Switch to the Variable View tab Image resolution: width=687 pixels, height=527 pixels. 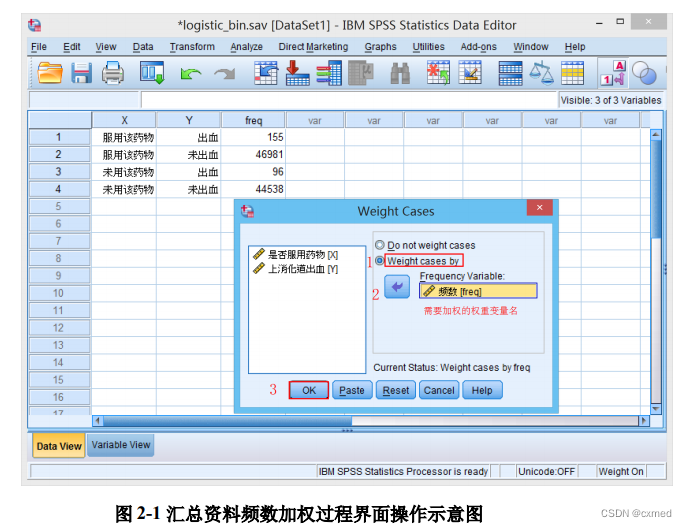pyautogui.click(x=120, y=445)
